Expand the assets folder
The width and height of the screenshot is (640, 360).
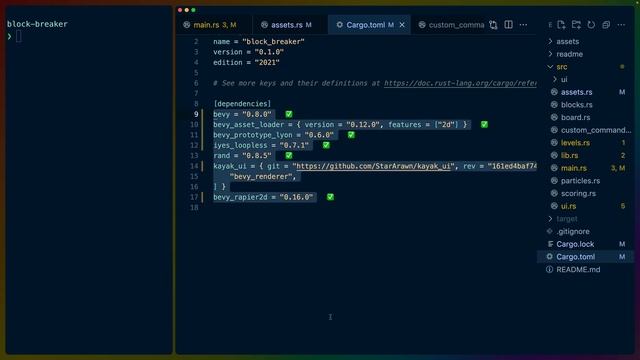coord(567,41)
